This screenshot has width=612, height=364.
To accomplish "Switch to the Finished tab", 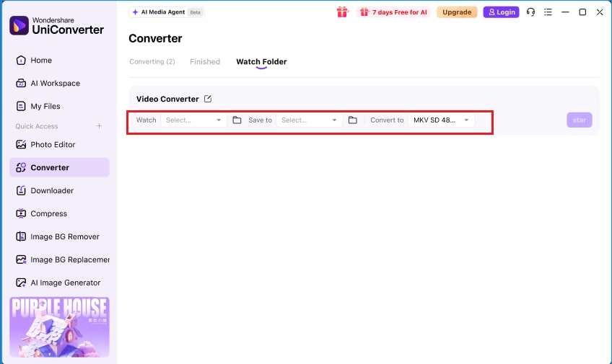I will [x=205, y=61].
